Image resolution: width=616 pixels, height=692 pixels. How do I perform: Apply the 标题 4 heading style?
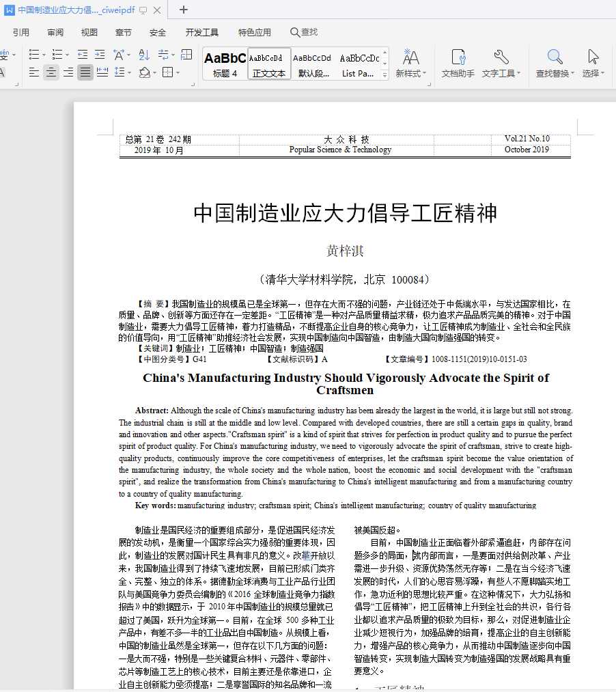[225, 64]
